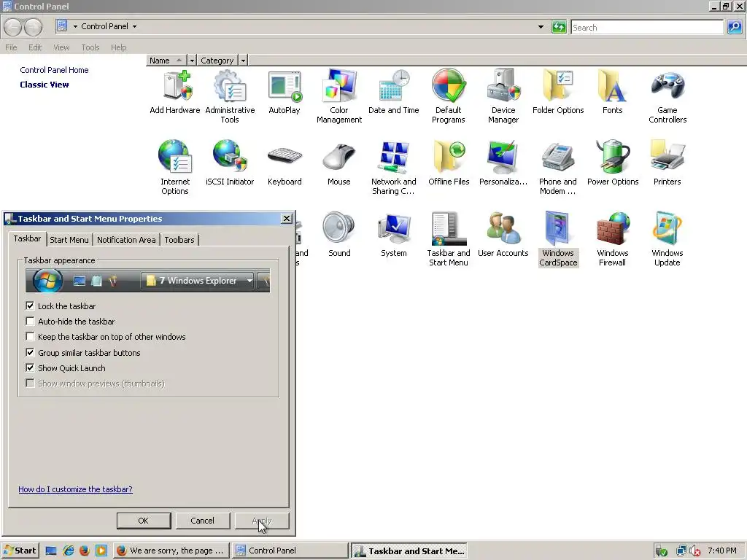This screenshot has width=747, height=560.
Task: Click the Search input field
Action: [647, 27]
